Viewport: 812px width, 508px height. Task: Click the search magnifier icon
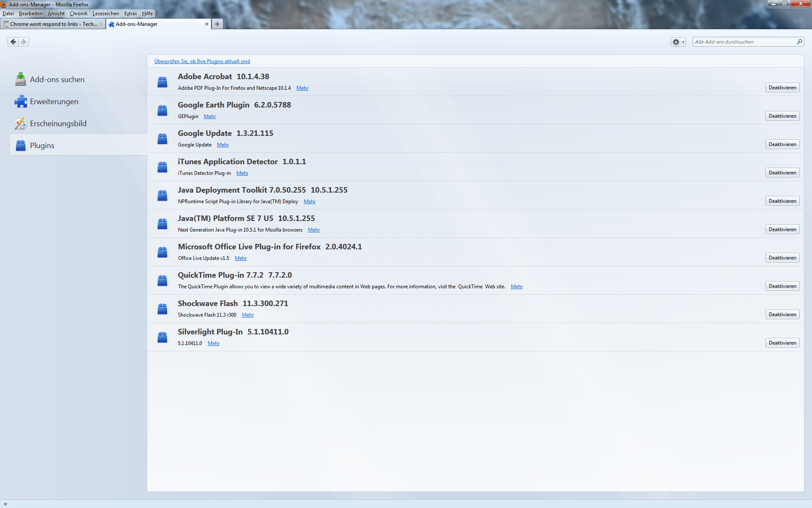click(x=799, y=42)
